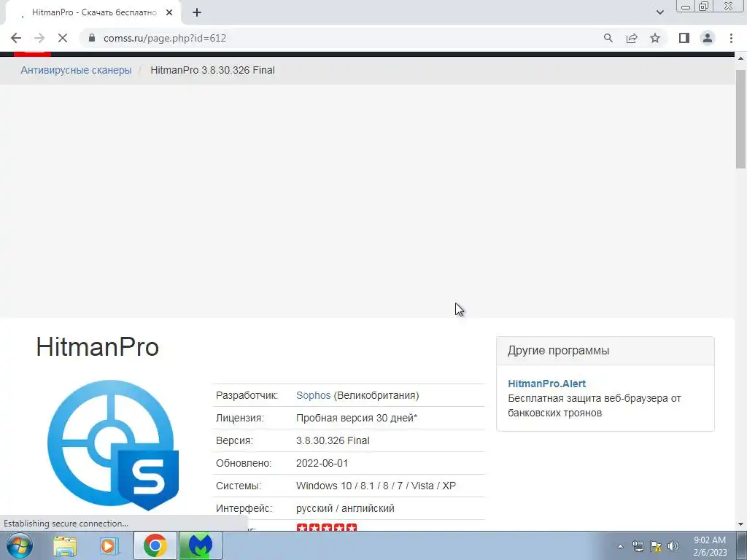Share this page via share icon

click(632, 38)
